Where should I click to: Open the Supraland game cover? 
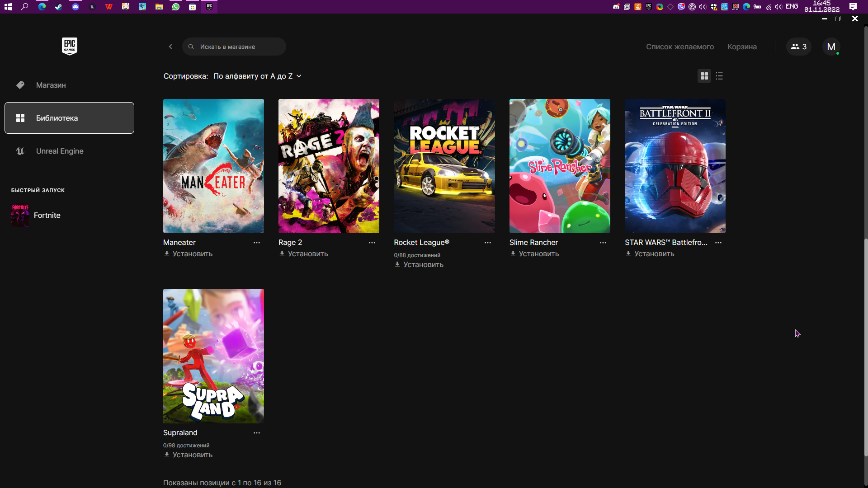point(213,356)
